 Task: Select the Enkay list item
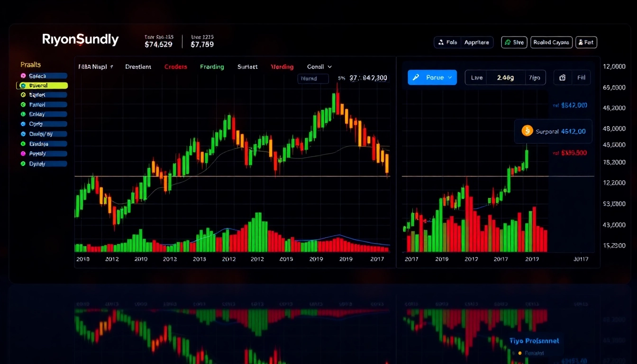tap(44, 114)
